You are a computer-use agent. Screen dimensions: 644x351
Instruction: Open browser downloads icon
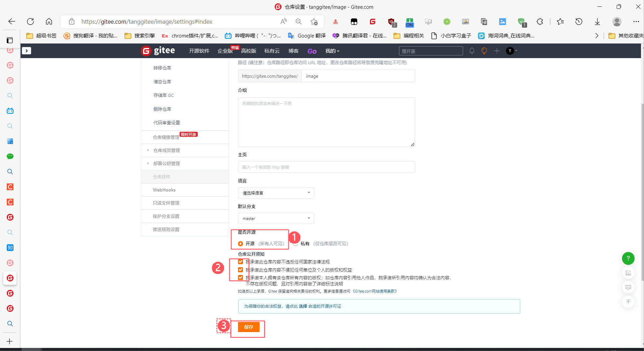click(x=597, y=22)
